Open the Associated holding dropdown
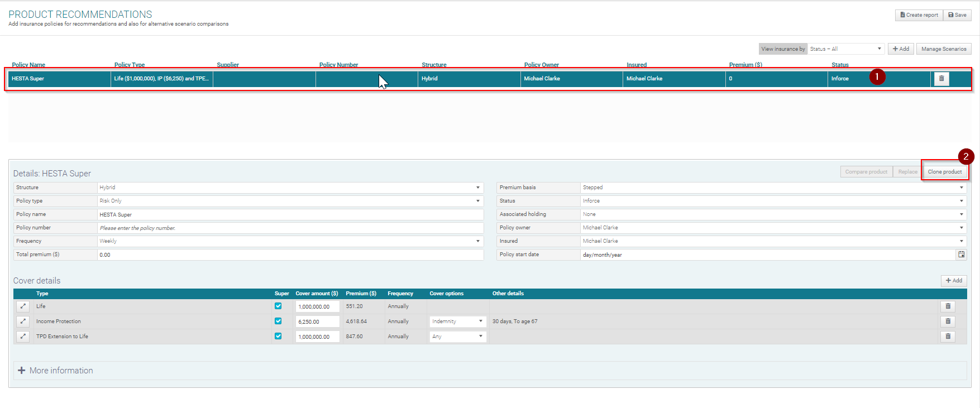 point(773,214)
